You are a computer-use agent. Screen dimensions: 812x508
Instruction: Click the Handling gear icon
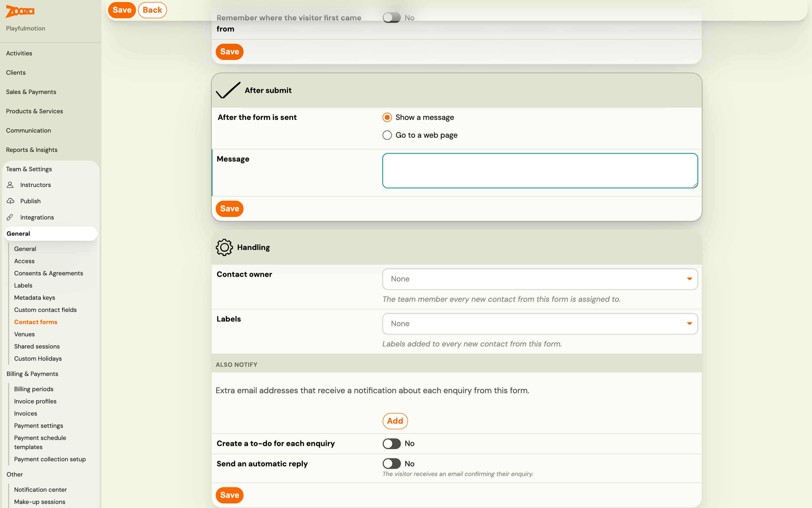224,247
